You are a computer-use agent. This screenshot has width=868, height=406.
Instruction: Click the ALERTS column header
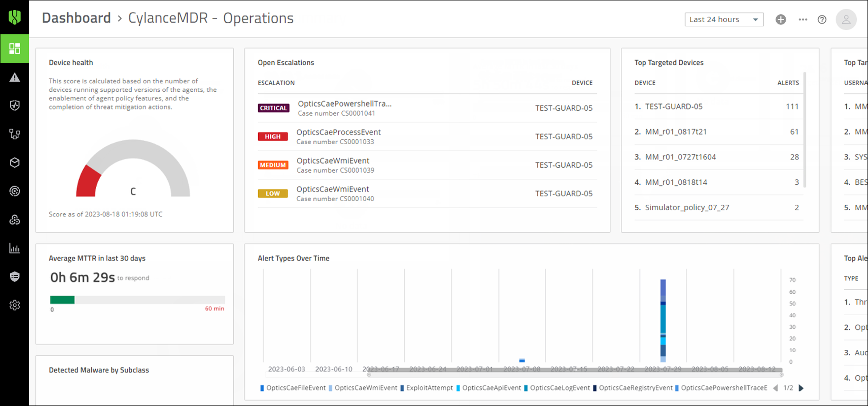click(x=788, y=83)
